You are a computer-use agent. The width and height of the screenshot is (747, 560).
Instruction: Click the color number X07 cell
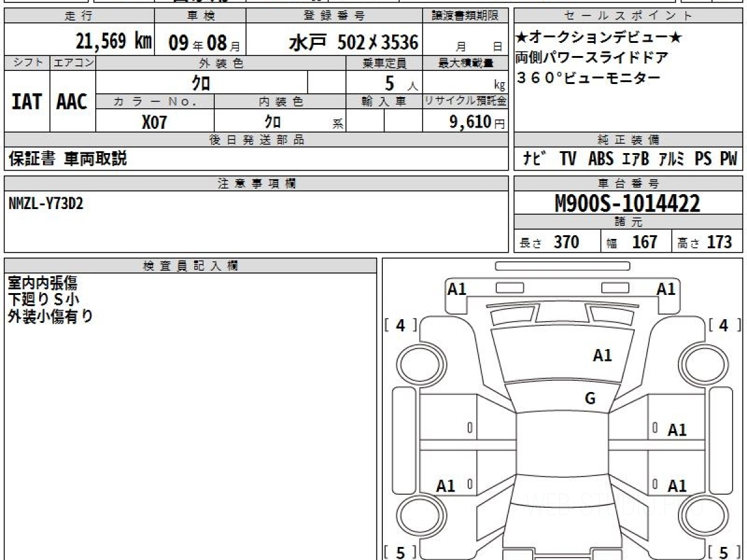pyautogui.click(x=155, y=121)
